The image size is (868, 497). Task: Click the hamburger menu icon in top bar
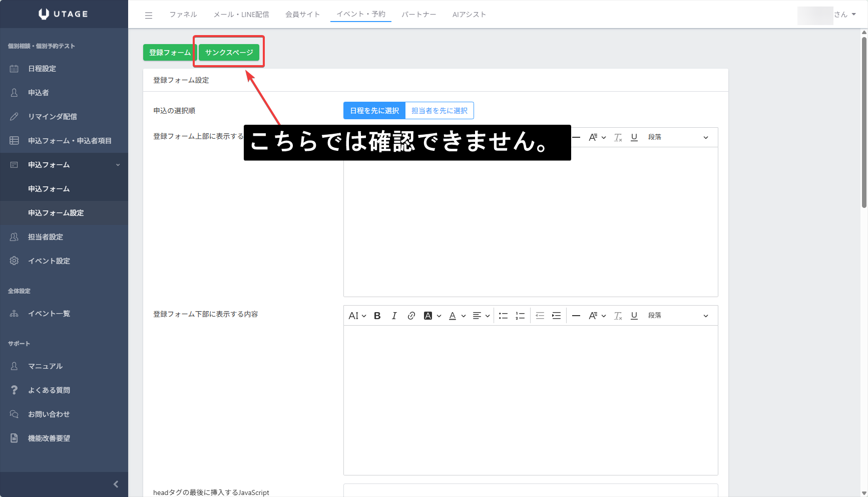tap(149, 16)
